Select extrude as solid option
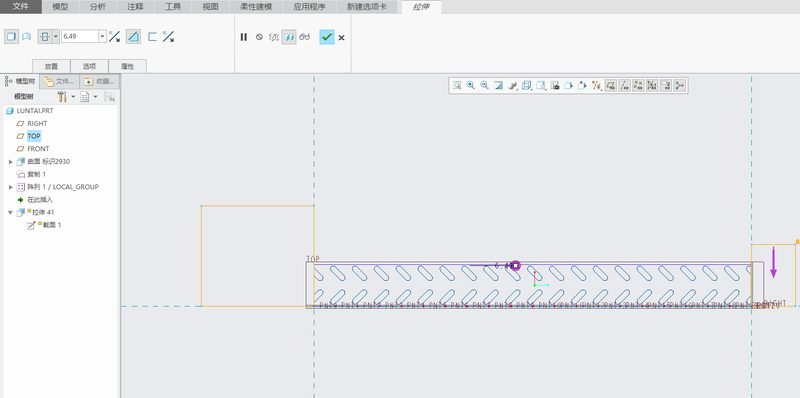The image size is (800, 398). pyautogui.click(x=11, y=37)
